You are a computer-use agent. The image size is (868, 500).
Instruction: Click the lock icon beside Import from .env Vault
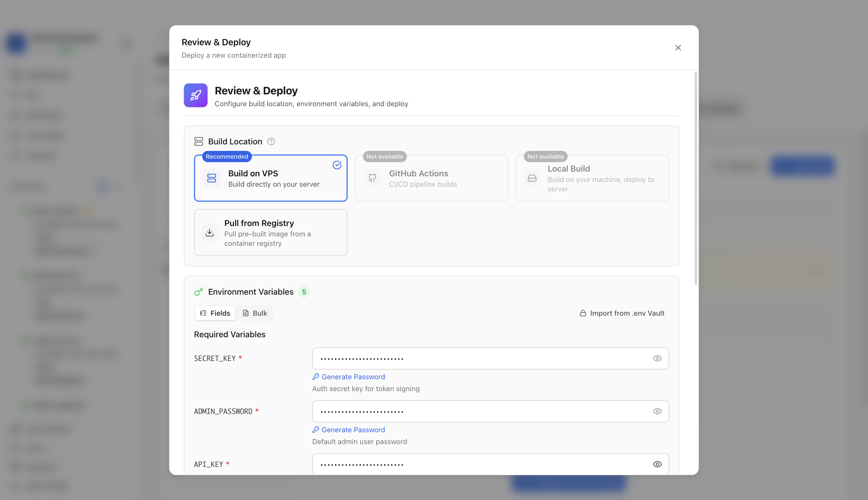point(583,313)
